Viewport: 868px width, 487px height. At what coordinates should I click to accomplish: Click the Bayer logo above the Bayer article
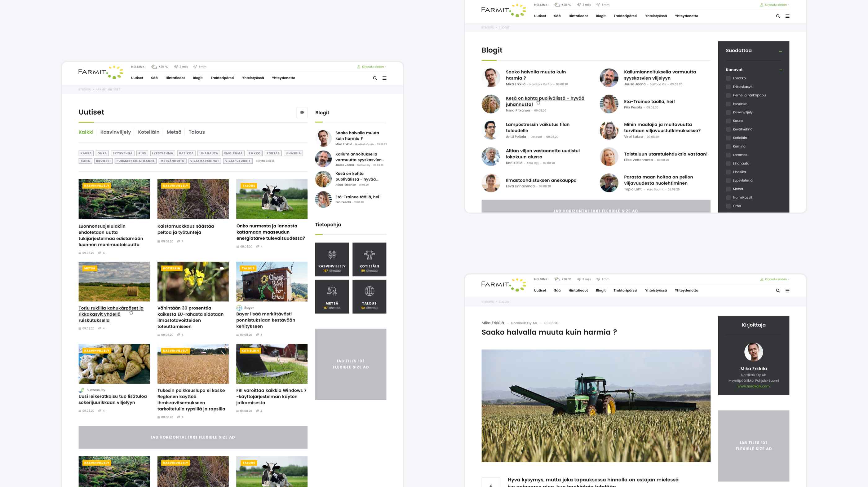(x=239, y=308)
